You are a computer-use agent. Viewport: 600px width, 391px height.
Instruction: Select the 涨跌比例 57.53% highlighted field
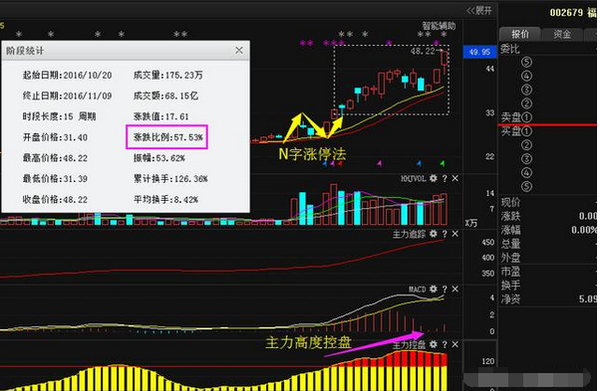(167, 137)
